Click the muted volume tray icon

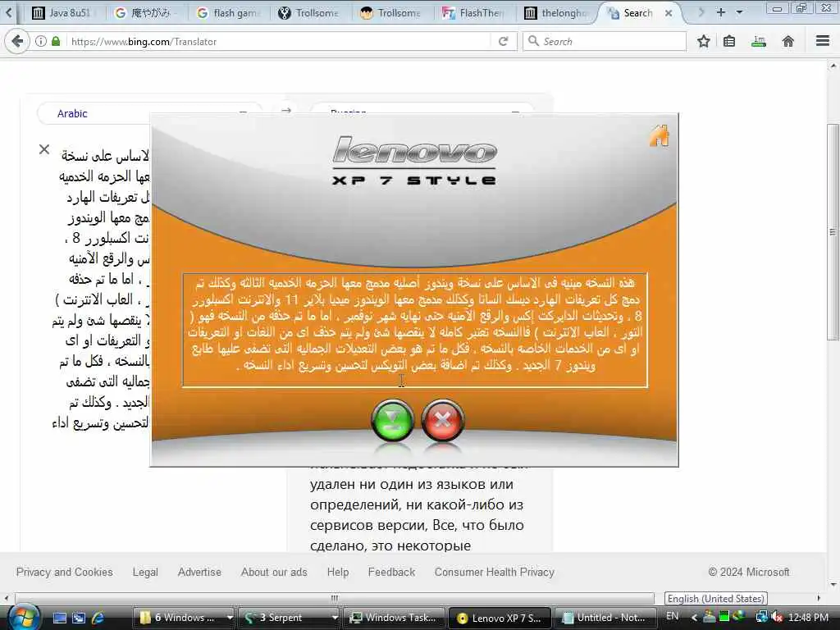click(777, 617)
